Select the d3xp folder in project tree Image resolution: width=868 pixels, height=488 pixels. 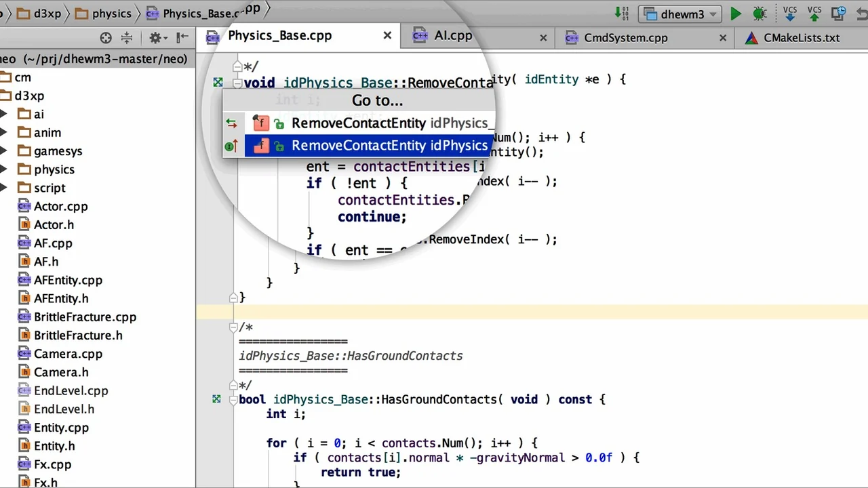coord(29,96)
